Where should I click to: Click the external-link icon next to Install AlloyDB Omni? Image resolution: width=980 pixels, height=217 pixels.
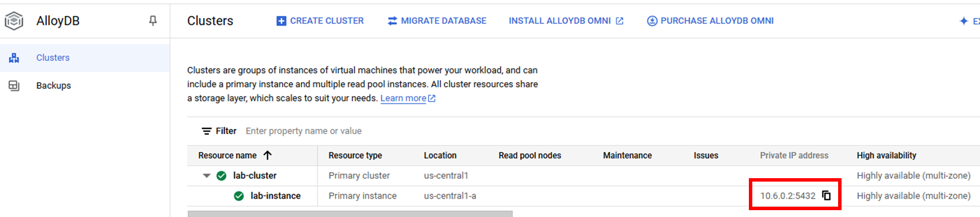620,21
